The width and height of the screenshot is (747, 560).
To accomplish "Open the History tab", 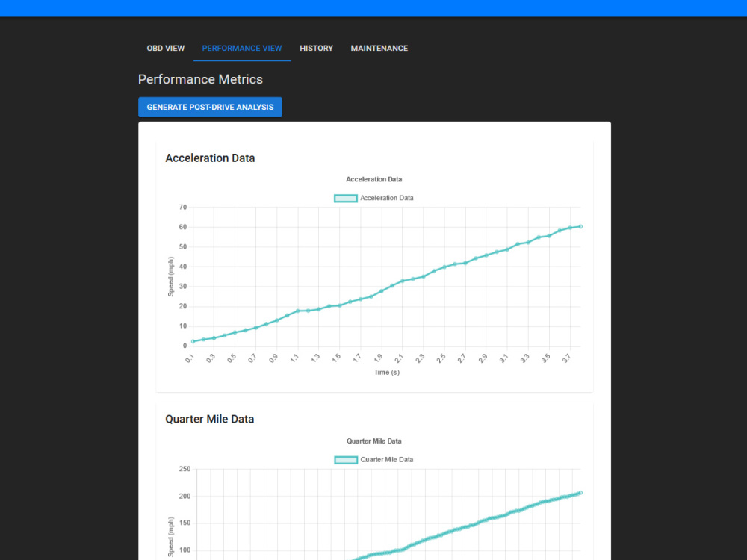I will pyautogui.click(x=316, y=48).
